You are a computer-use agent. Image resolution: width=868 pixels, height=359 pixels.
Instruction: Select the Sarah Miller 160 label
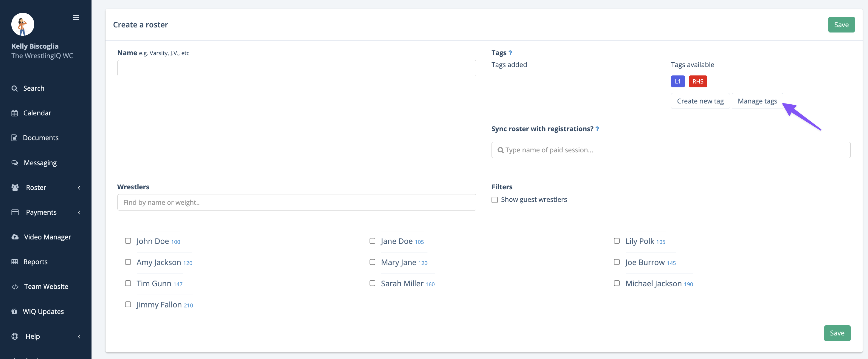(x=408, y=284)
